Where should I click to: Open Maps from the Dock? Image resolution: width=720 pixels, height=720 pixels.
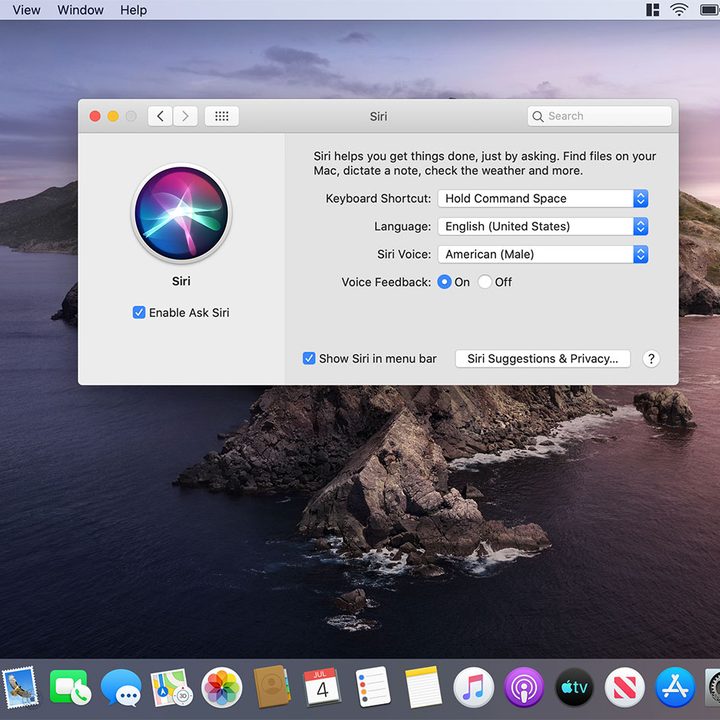(171, 687)
